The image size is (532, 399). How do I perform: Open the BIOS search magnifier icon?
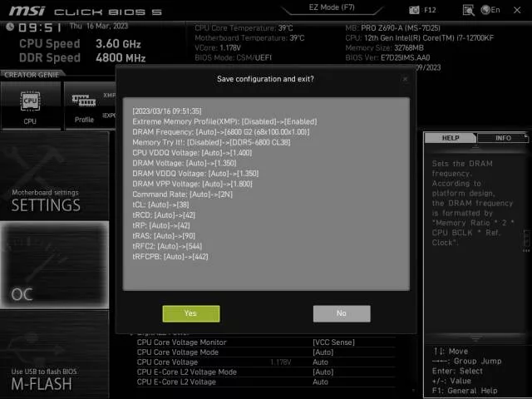[469, 10]
